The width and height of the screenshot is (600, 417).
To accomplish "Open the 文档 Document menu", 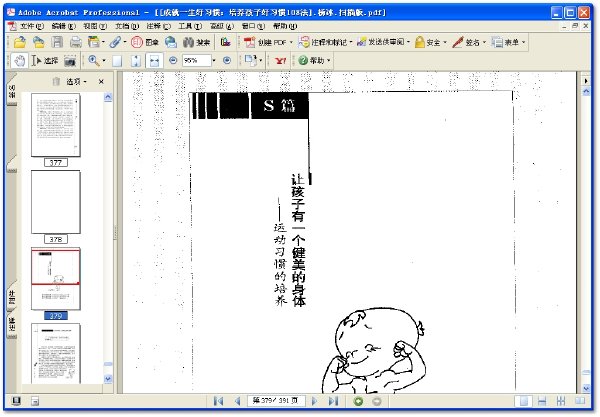I will tap(127, 26).
